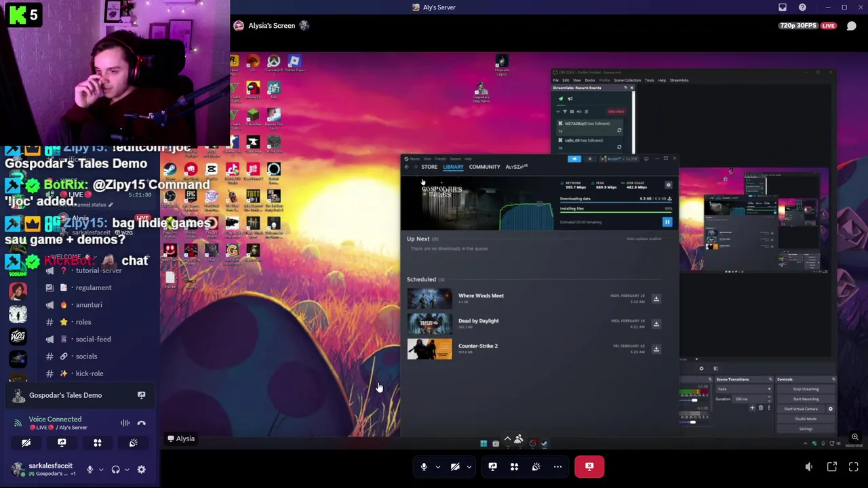
Task: Adjust stream volume speaker icon
Action: tap(809, 467)
